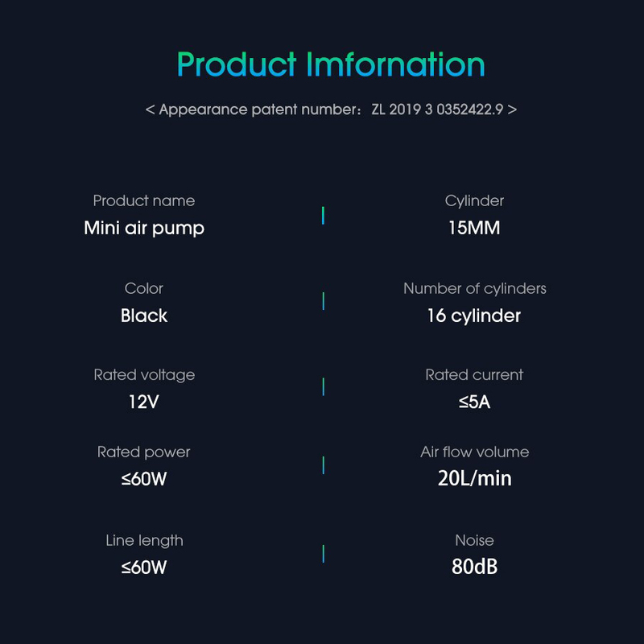644x644 pixels.
Task: Click the "Rated power" label
Action: pos(144,452)
